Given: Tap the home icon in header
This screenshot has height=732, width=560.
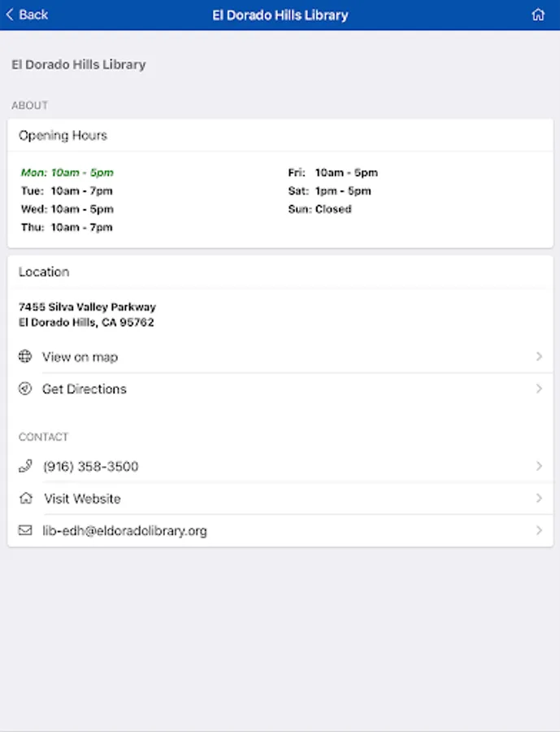Looking at the screenshot, I should 537,15.
